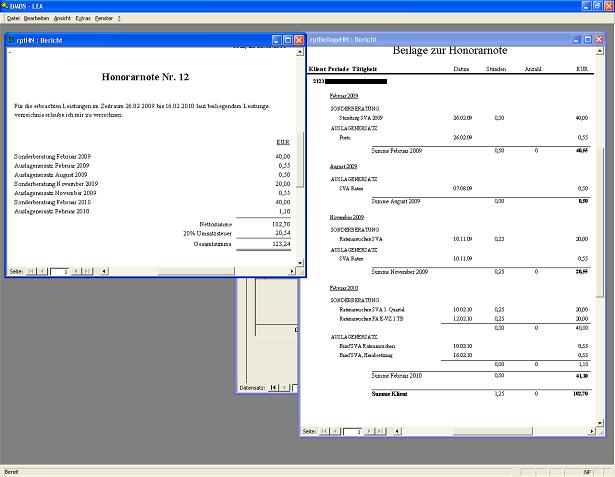
Task: Open the Datei menu
Action: 13,18
